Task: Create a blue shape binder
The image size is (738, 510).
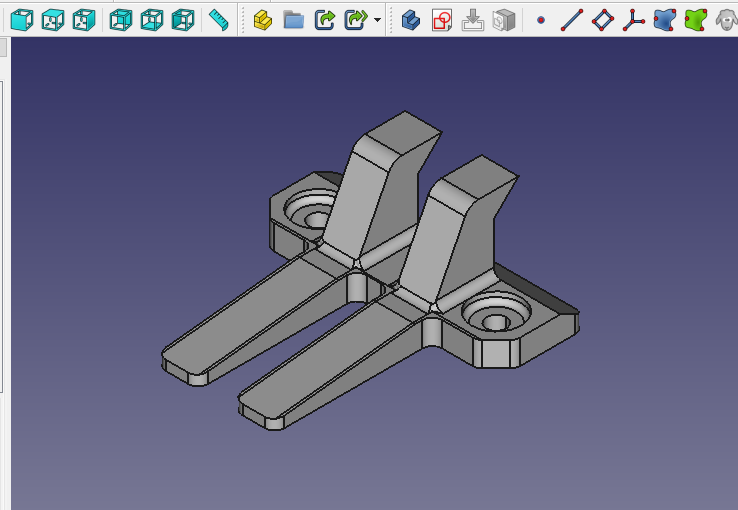Action: pyautogui.click(x=664, y=19)
